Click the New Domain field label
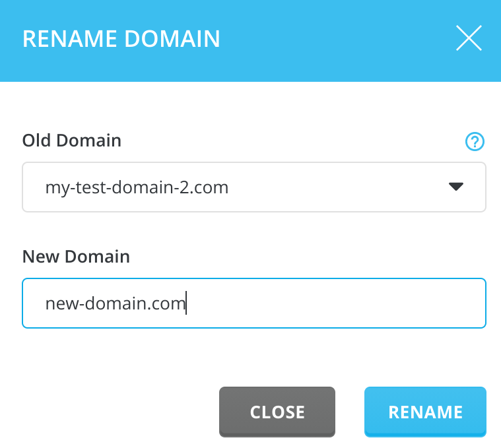The width and height of the screenshot is (501, 448). (x=76, y=257)
